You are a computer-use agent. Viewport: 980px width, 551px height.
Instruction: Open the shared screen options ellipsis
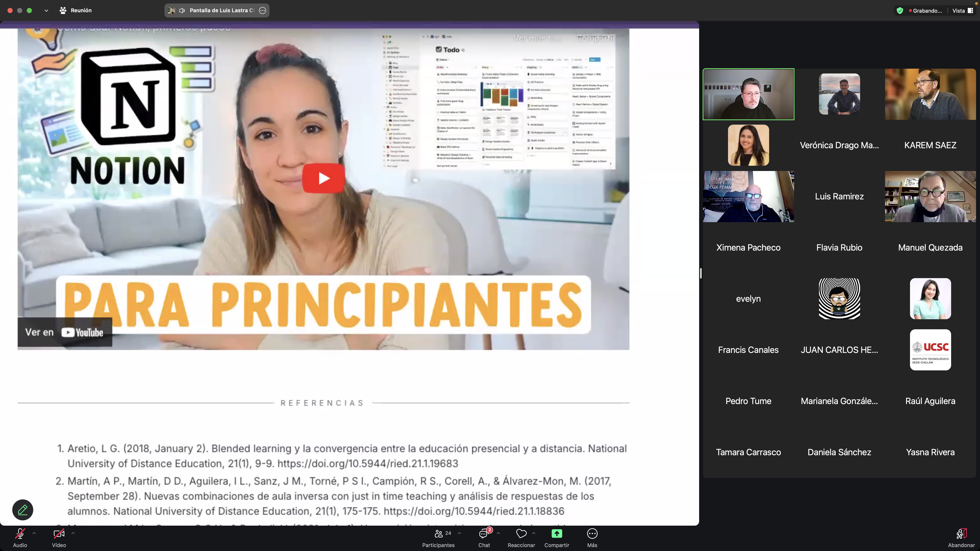[x=262, y=11]
